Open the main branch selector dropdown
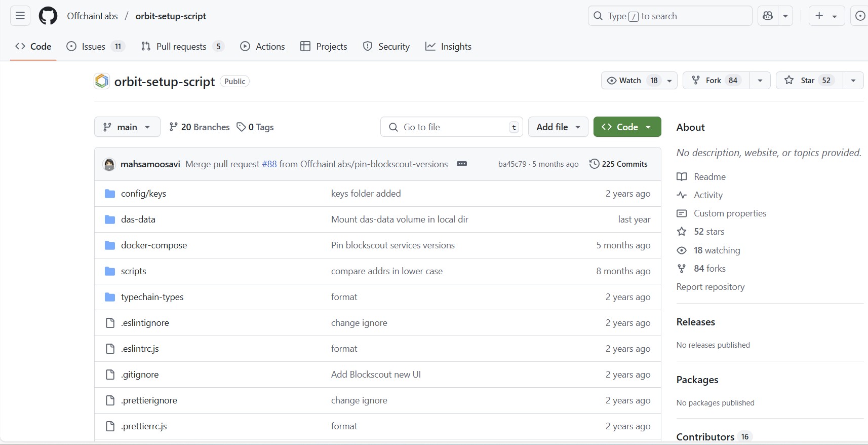Viewport: 868px width, 445px height. pos(127,127)
